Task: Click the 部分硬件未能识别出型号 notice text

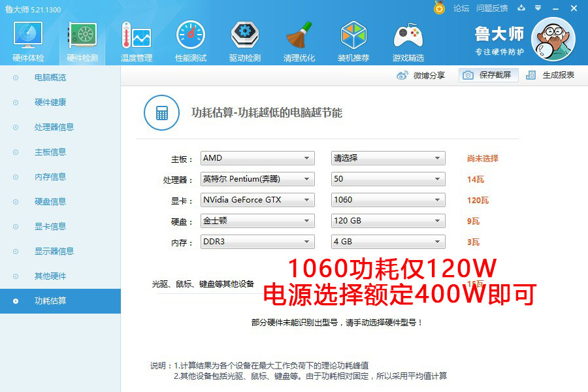Action: click(x=337, y=323)
